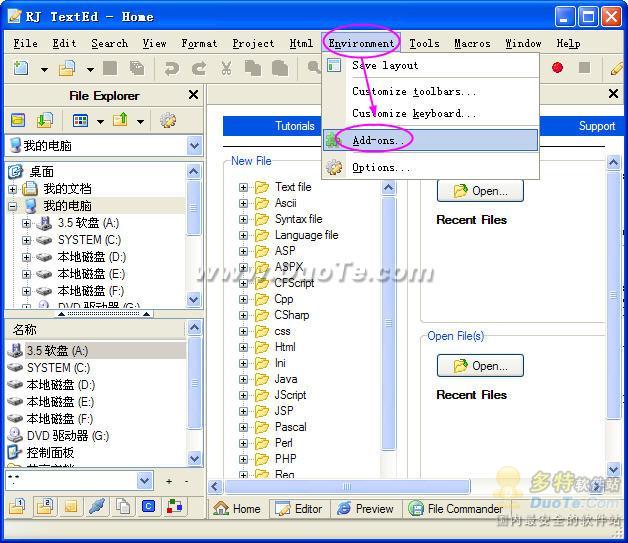Open the Tutorials section link
The image size is (628, 543).
pos(295,126)
